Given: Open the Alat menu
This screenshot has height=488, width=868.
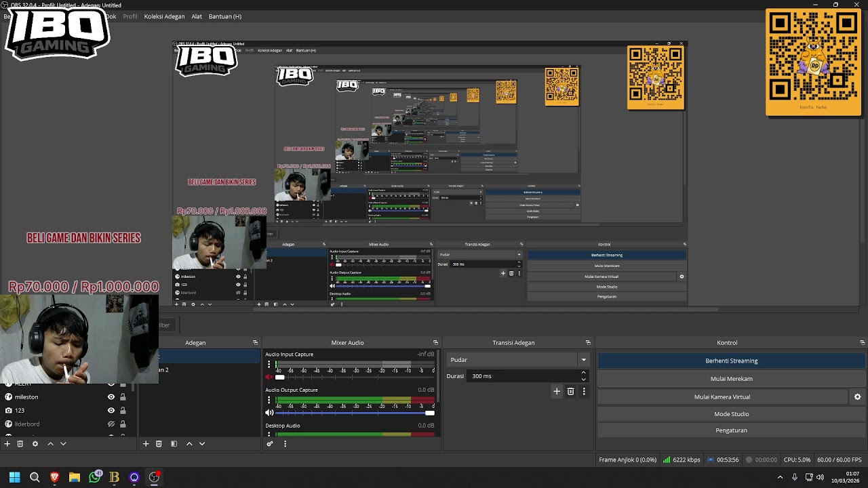Looking at the screenshot, I should [x=197, y=16].
